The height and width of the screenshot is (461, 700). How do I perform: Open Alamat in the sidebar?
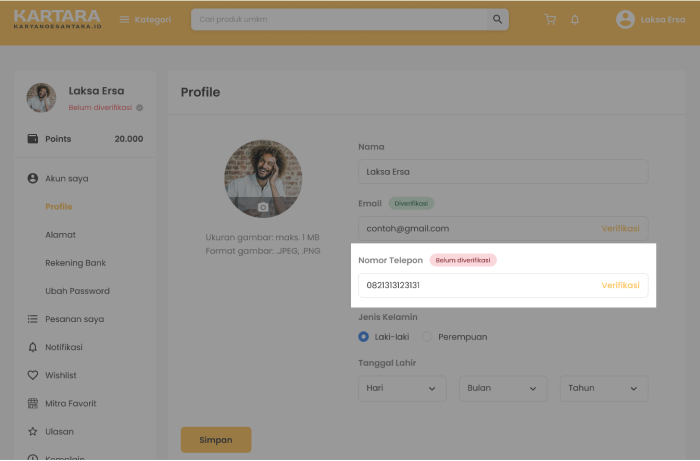pos(60,235)
